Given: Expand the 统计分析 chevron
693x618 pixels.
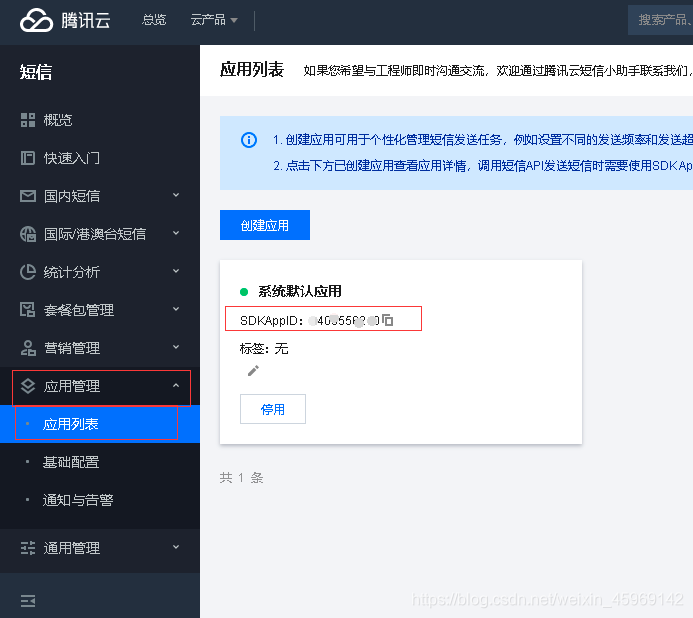Looking at the screenshot, I should click(x=176, y=271).
